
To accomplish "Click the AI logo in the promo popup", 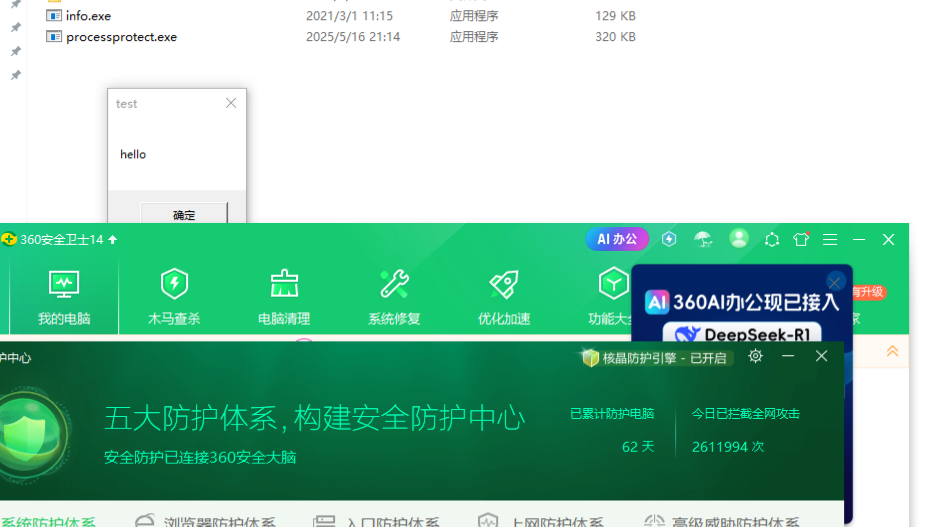I will (657, 302).
